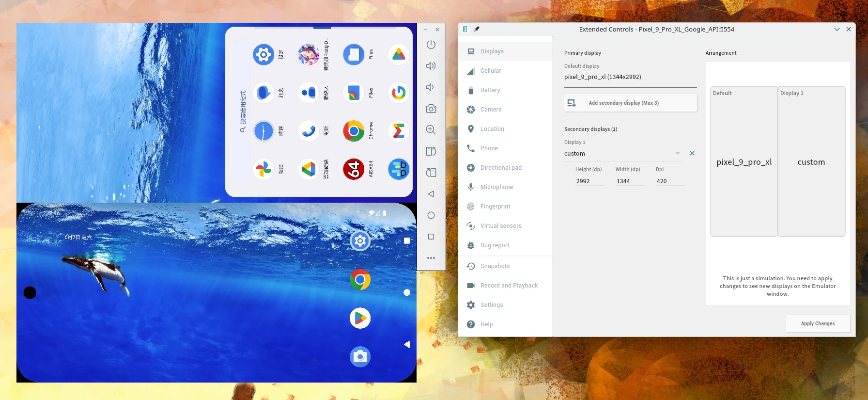The image size is (868, 400).
Task: Click Add secondary display button
Action: [x=630, y=103]
